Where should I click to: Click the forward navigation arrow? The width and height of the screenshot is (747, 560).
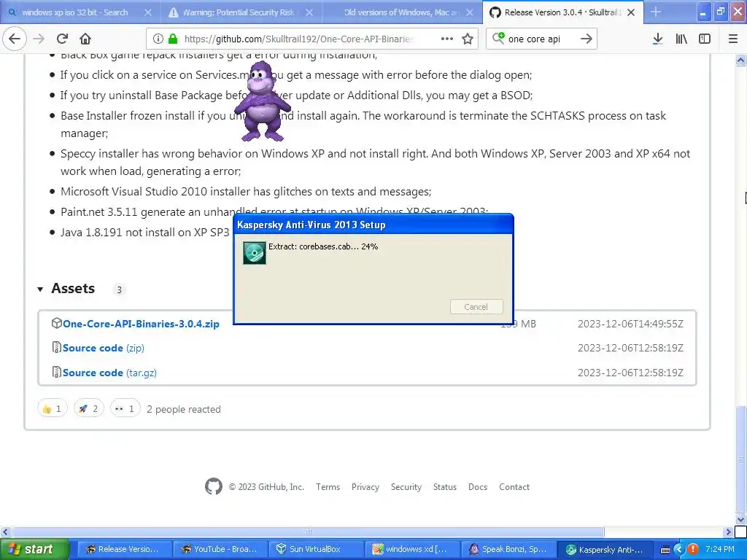pos(39,39)
